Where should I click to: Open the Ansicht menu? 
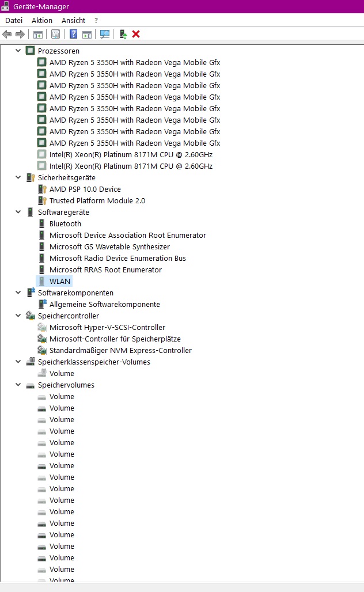pyautogui.click(x=73, y=20)
